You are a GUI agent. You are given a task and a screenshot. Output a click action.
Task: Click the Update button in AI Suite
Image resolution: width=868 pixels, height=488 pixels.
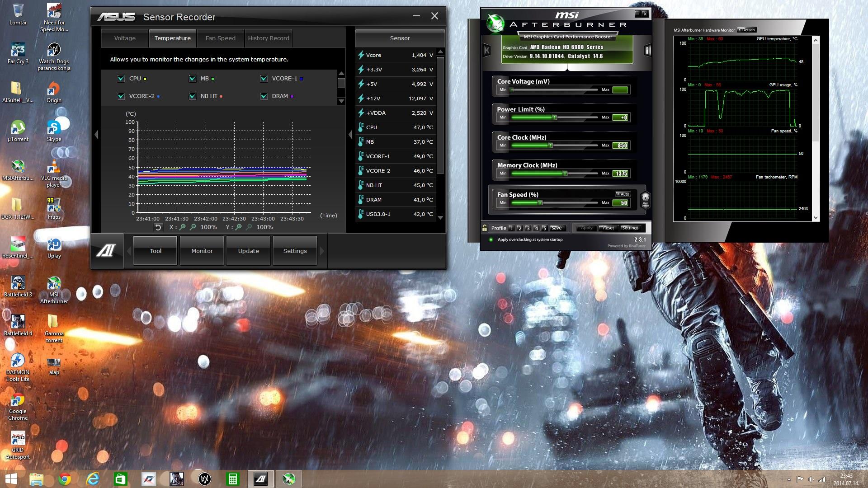point(249,251)
